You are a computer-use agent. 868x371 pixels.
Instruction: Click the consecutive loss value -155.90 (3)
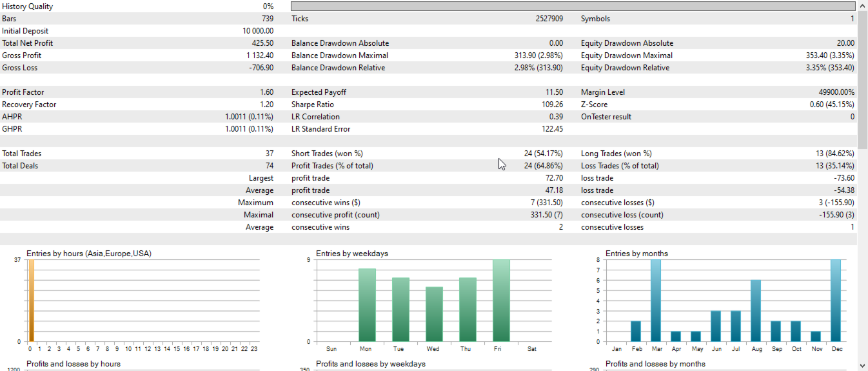pos(837,215)
